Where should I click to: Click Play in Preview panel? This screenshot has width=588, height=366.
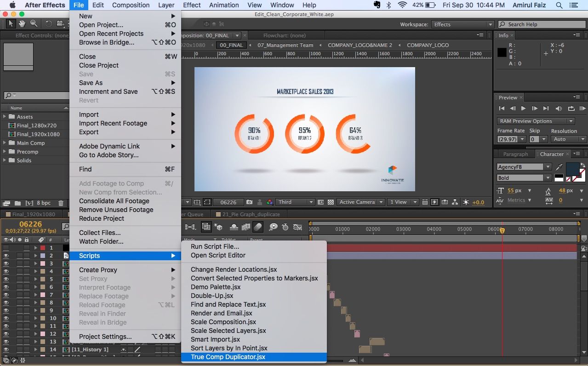523,109
